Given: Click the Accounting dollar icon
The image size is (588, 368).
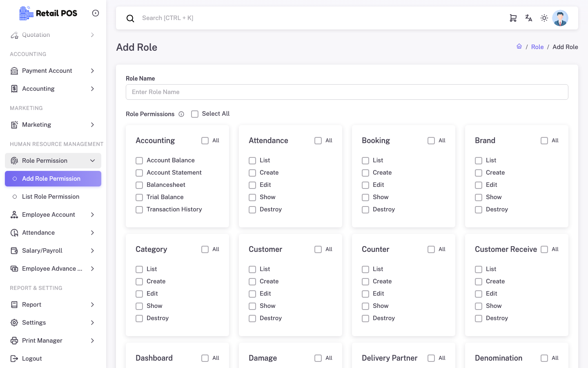Looking at the screenshot, I should click(x=14, y=89).
